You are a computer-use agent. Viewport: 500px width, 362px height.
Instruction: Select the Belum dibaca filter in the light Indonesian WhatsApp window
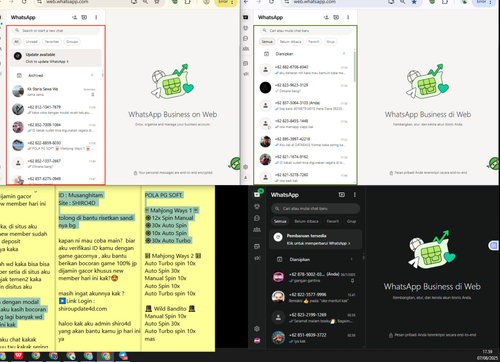click(290, 42)
